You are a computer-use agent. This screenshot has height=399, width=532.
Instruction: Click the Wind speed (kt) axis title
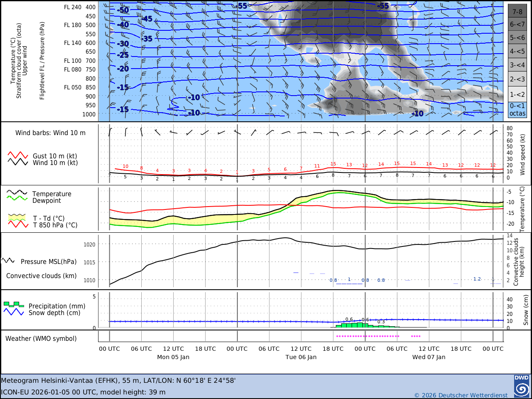pyautogui.click(x=523, y=155)
